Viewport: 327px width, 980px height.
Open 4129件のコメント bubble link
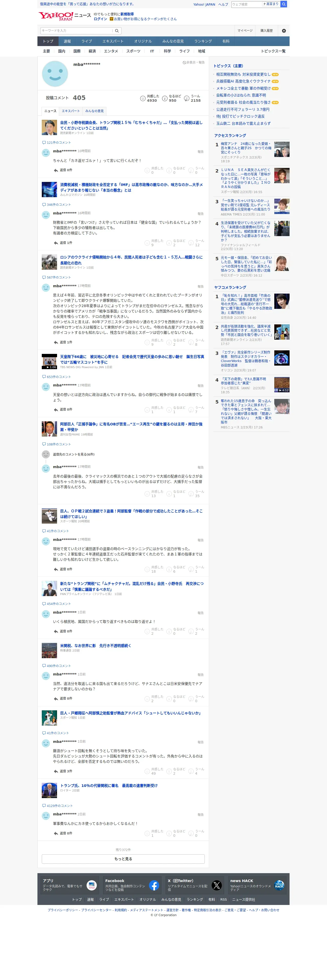[58, 806]
